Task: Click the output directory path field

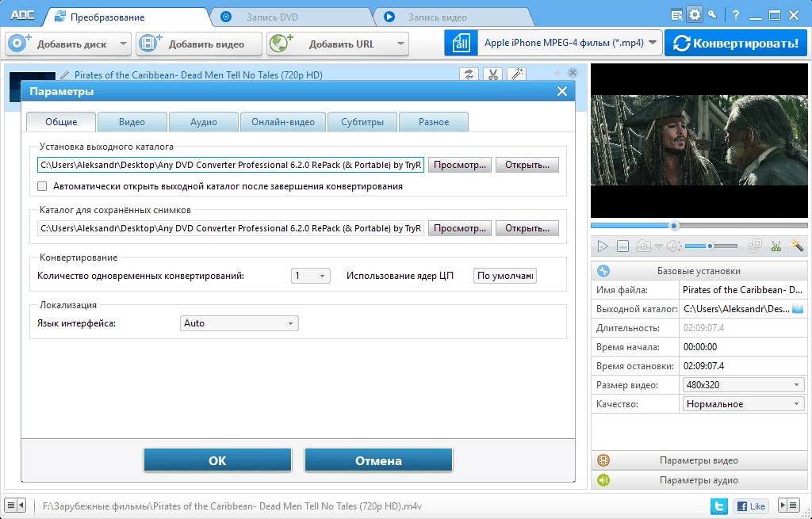Action: pos(231,165)
